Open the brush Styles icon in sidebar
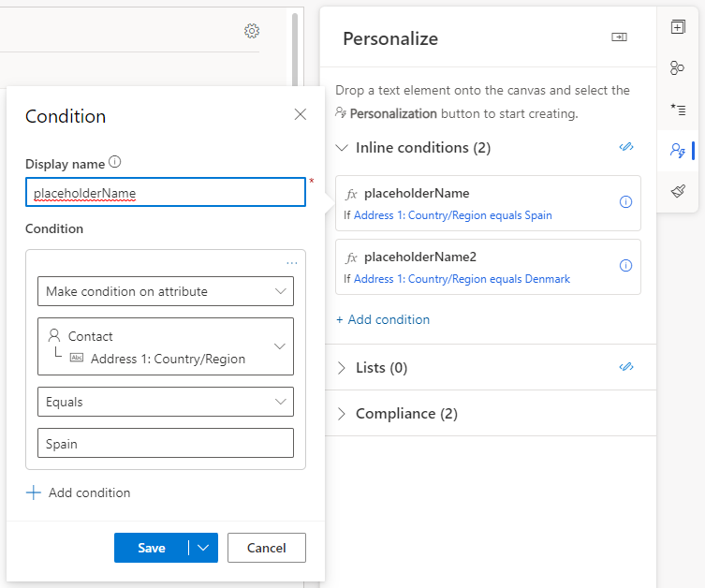This screenshot has width=705, height=588. (x=678, y=191)
